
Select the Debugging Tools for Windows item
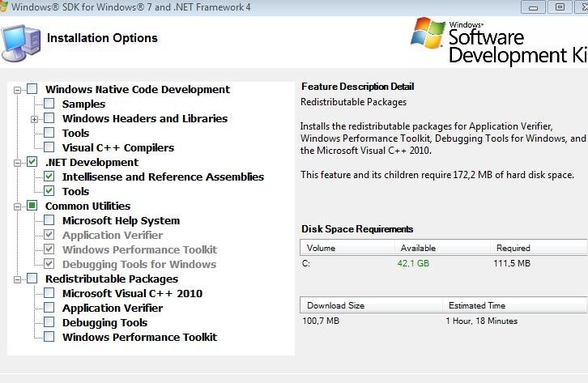(139, 264)
